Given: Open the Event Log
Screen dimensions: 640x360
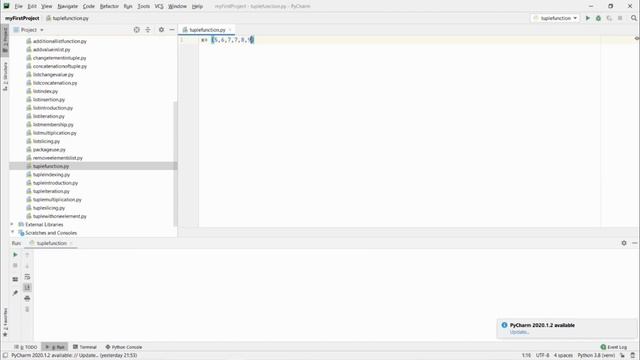Looking at the screenshot, I should pyautogui.click(x=614, y=347).
